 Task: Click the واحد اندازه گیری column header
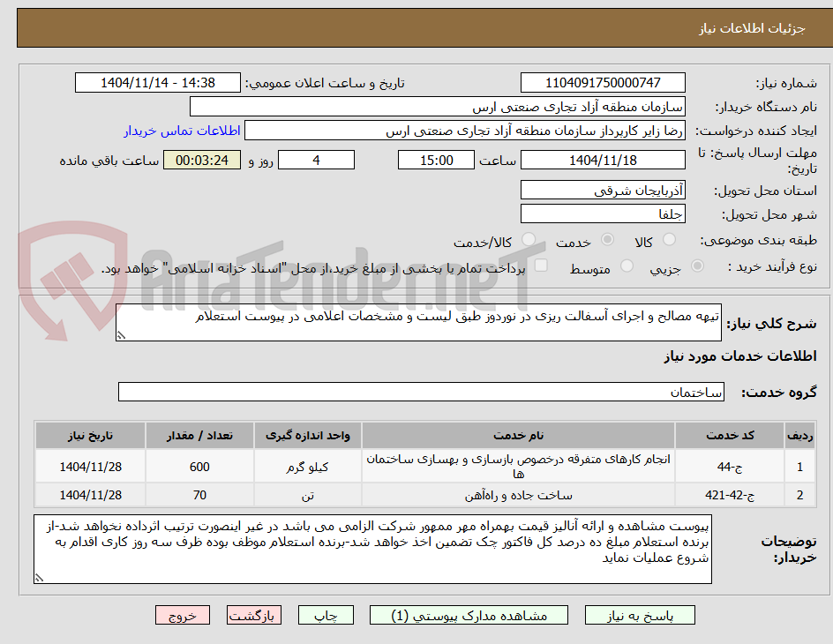tap(308, 435)
